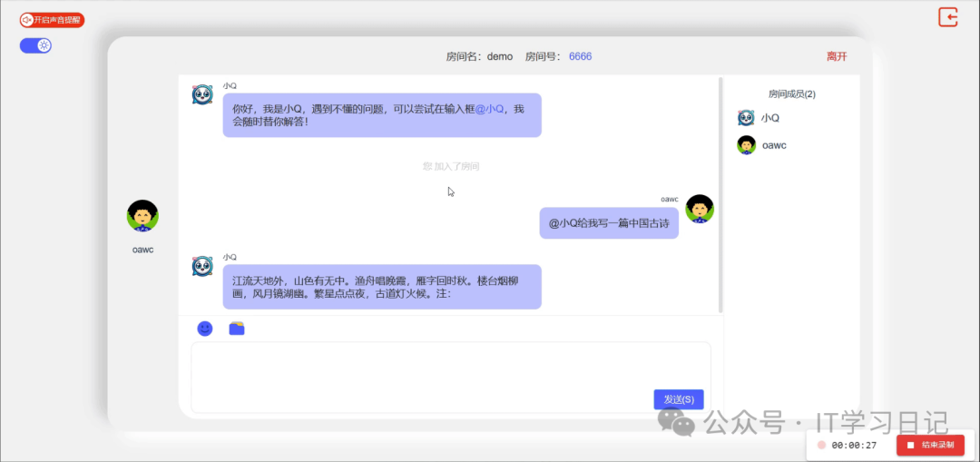The image size is (980, 462).
Task: Click the room number 6666
Action: coord(580,56)
